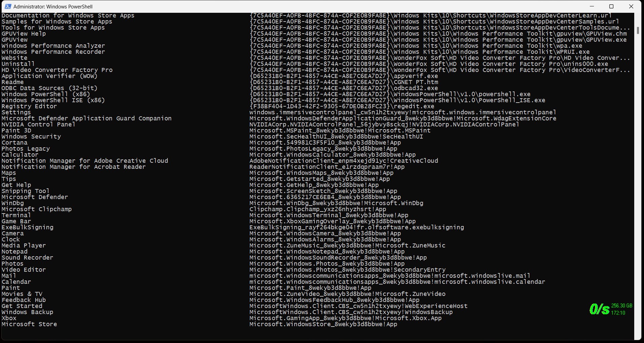The width and height of the screenshot is (644, 343).
Task: Click the 'Calculator' name
Action: pos(20,155)
